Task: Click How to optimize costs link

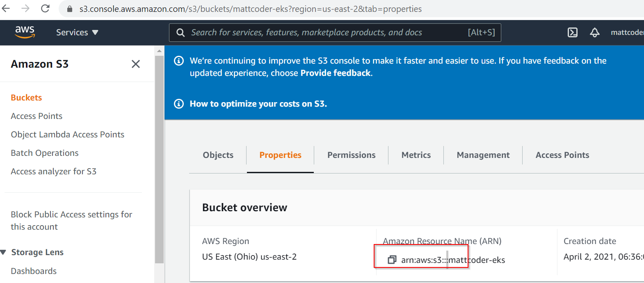Action: coord(258,104)
